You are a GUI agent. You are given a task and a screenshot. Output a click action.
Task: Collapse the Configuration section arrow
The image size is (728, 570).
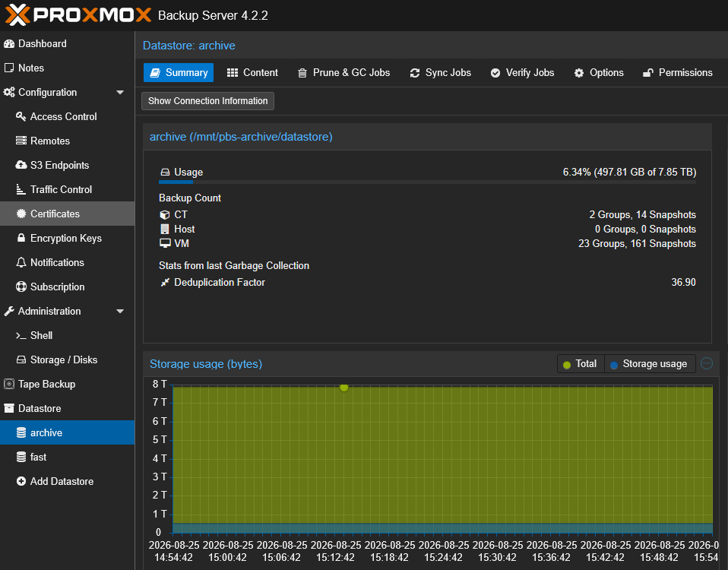click(120, 93)
